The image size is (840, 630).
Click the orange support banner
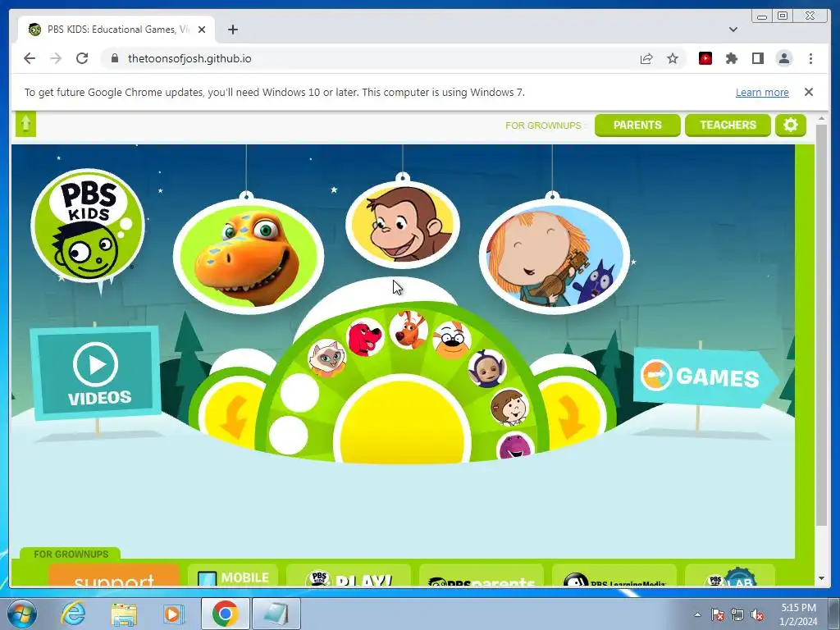tap(114, 575)
